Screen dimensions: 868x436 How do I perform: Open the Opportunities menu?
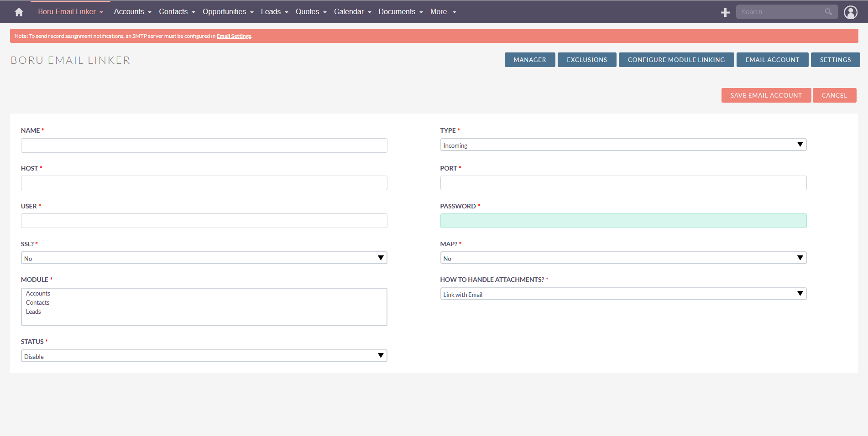click(228, 12)
